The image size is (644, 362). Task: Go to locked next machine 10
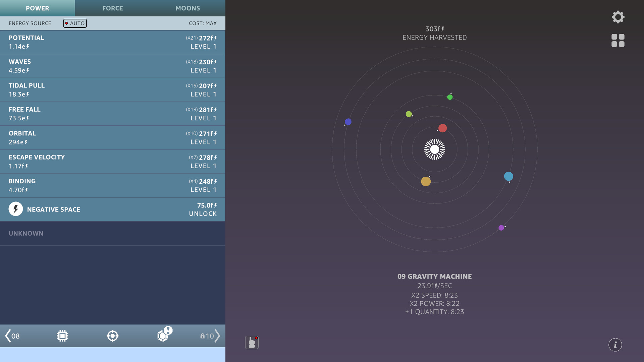pos(210,336)
